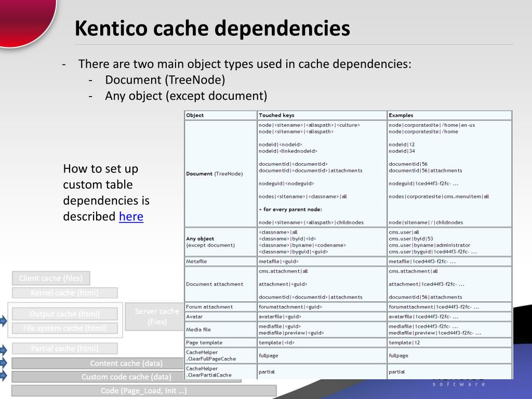The width and height of the screenshot is (532, 399).
Task: Click 'cms.attachment|all' in Touched keys
Action: 283,271
